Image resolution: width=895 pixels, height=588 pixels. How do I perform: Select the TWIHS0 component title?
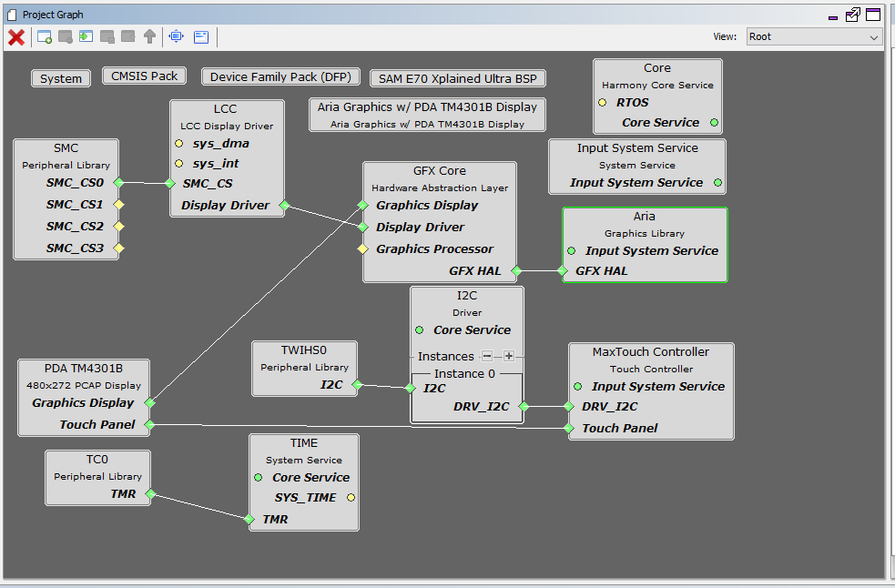click(x=304, y=350)
